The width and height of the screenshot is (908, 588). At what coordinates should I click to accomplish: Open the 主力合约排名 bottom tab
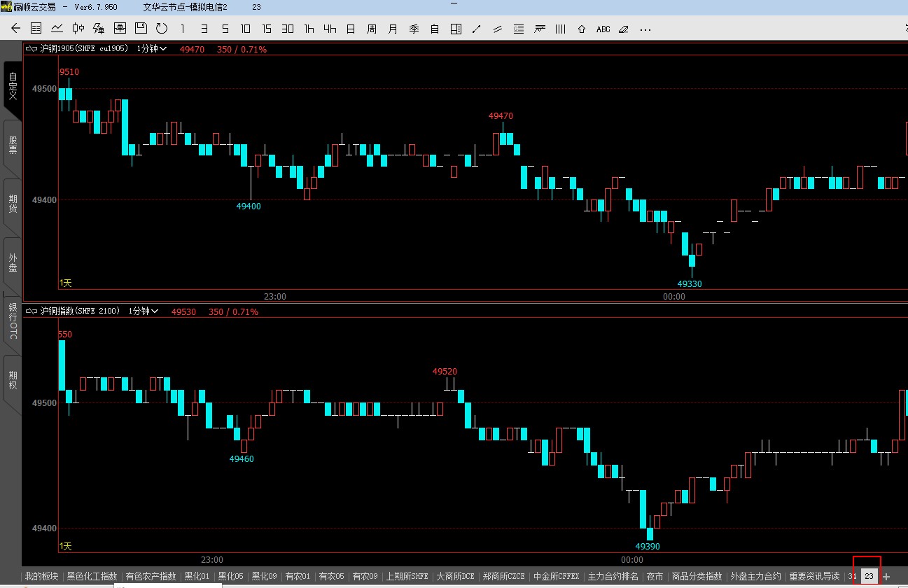point(613,577)
